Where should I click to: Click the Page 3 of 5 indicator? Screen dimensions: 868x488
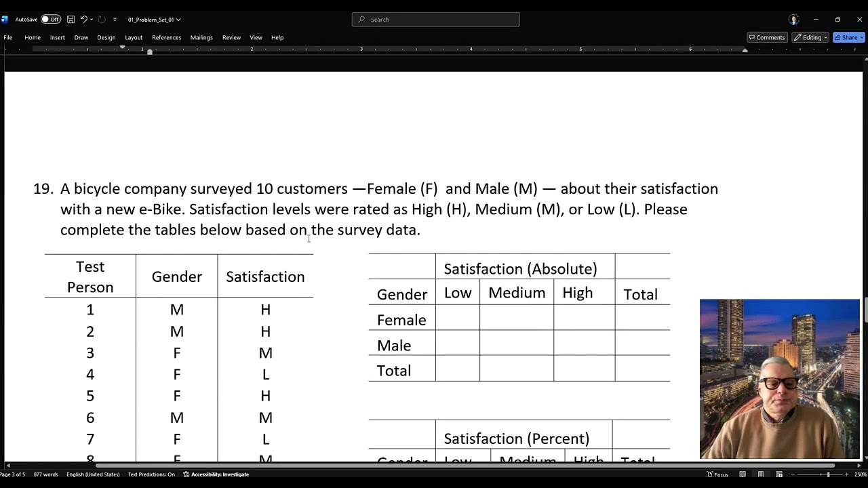[x=12, y=474]
